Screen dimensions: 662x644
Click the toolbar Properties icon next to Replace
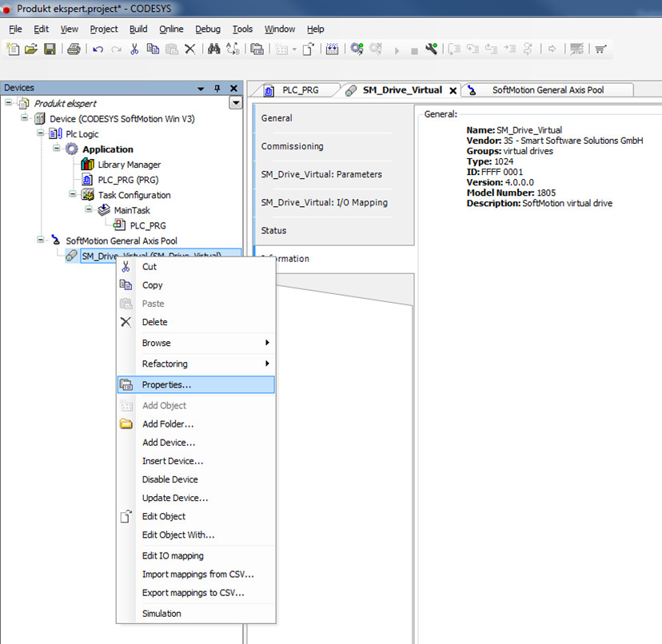click(x=257, y=49)
